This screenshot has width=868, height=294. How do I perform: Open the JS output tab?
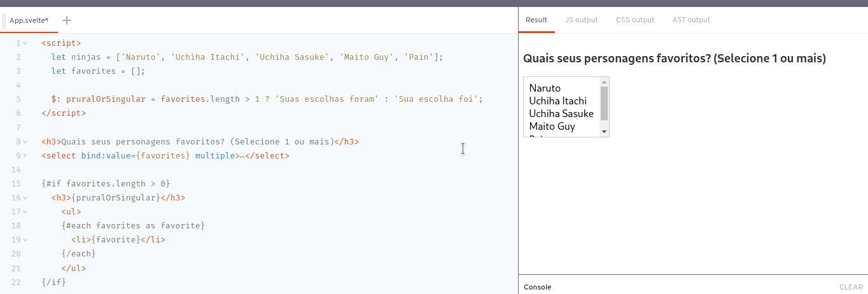coord(582,20)
